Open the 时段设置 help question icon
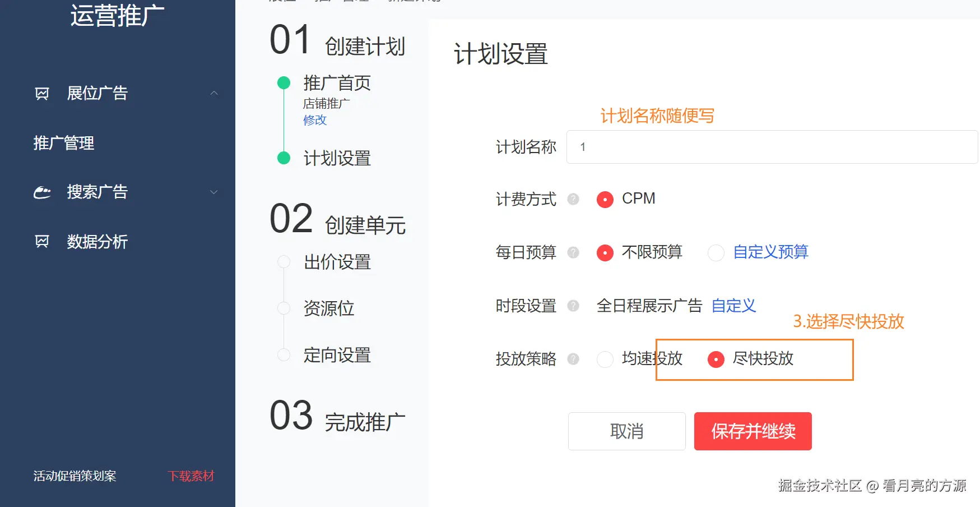Screen dimensions: 980x507 (573, 306)
